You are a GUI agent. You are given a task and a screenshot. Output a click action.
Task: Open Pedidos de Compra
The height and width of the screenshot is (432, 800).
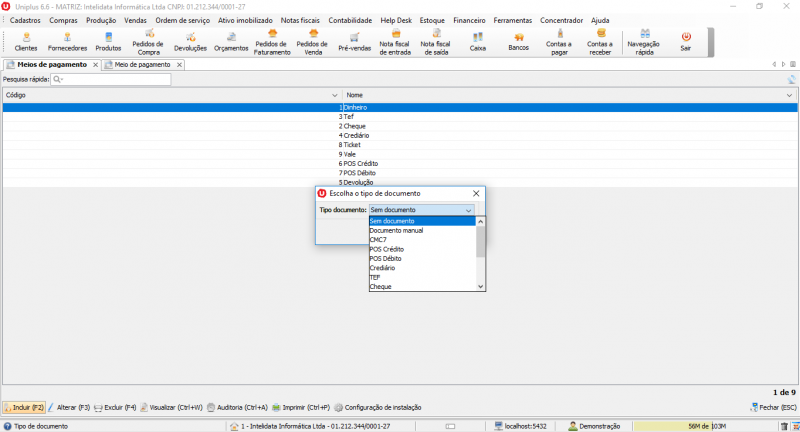[148, 42]
